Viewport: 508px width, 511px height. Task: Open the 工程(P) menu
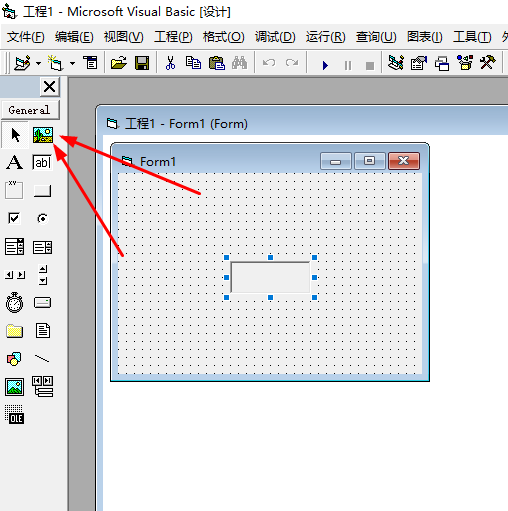[173, 37]
